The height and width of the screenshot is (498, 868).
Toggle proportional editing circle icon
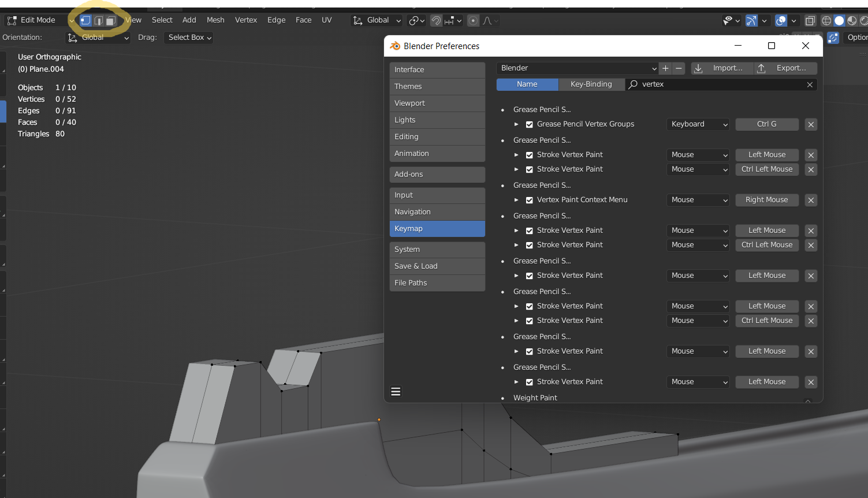point(473,20)
